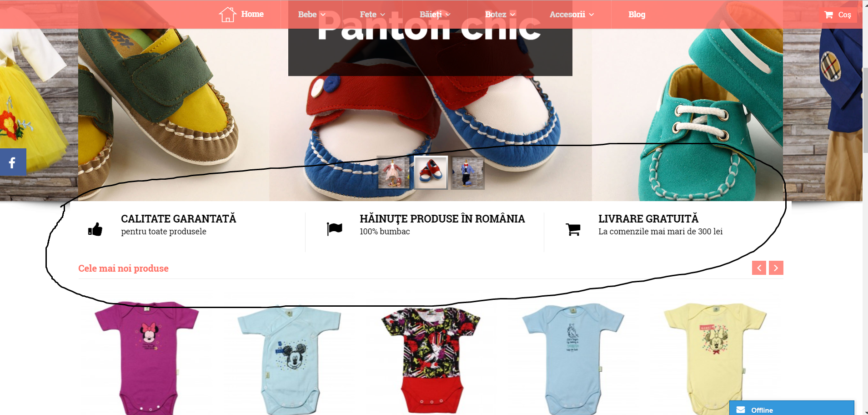Expand the Botez menu

click(x=500, y=15)
